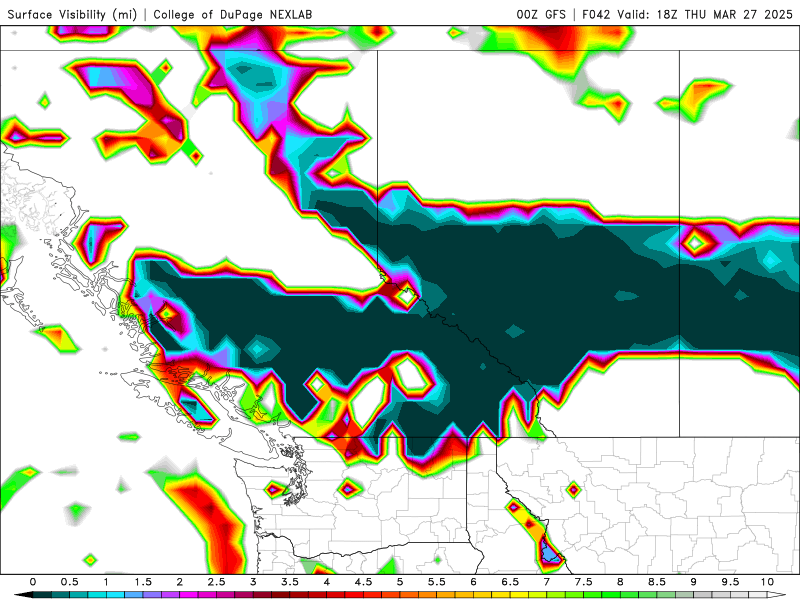This screenshot has width=800, height=600.
Task: Select the 10 value on the visibility scale
Action: coord(767,582)
